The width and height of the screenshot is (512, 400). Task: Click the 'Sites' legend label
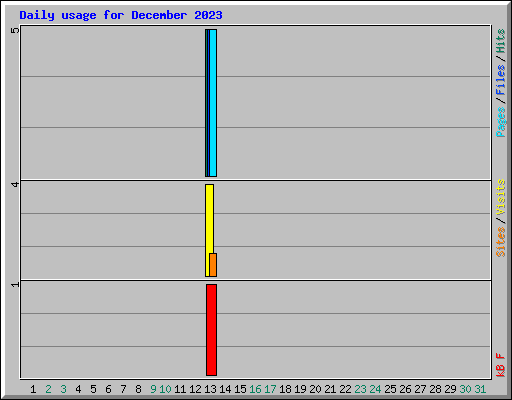501,242
